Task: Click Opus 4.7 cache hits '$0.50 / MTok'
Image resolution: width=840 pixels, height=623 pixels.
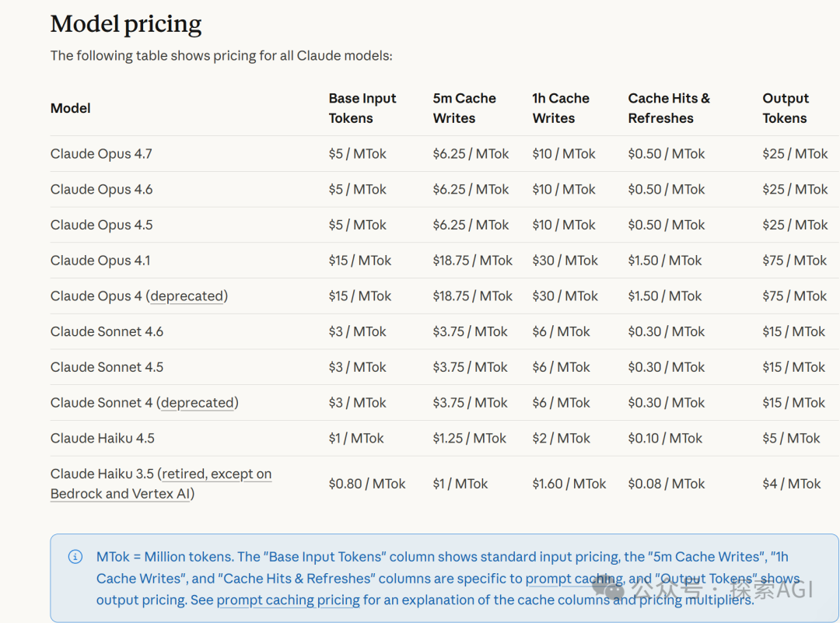Action: click(667, 154)
